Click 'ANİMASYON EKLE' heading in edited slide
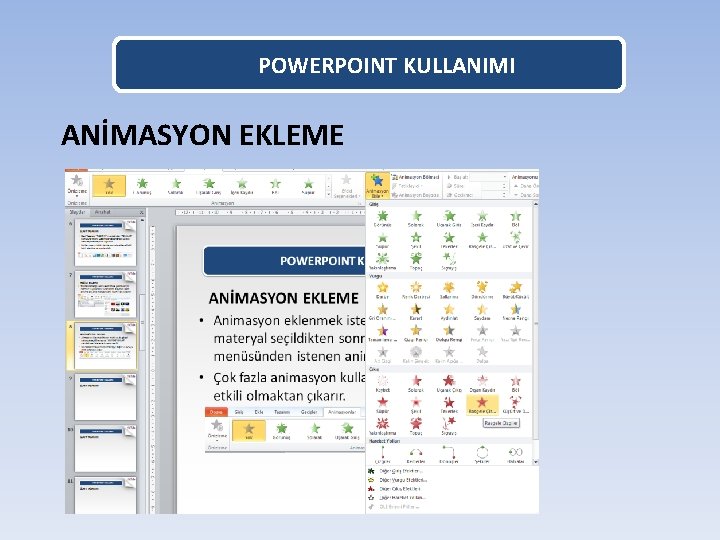 (x=283, y=298)
